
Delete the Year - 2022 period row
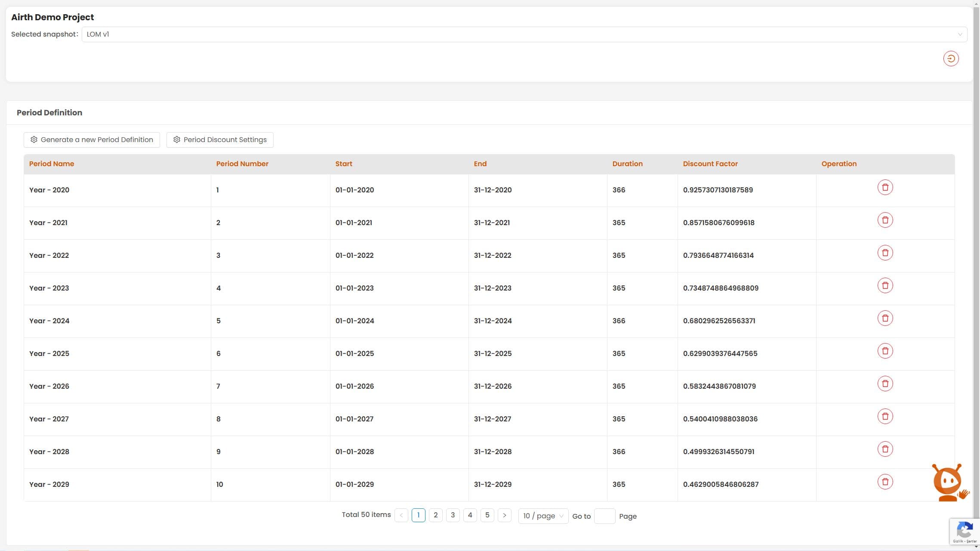point(885,253)
